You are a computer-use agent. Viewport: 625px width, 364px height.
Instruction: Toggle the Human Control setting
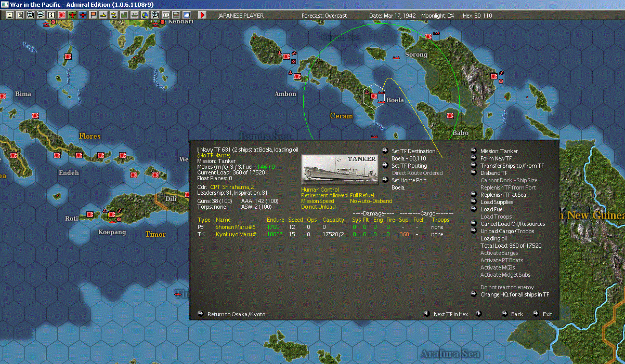320,190
